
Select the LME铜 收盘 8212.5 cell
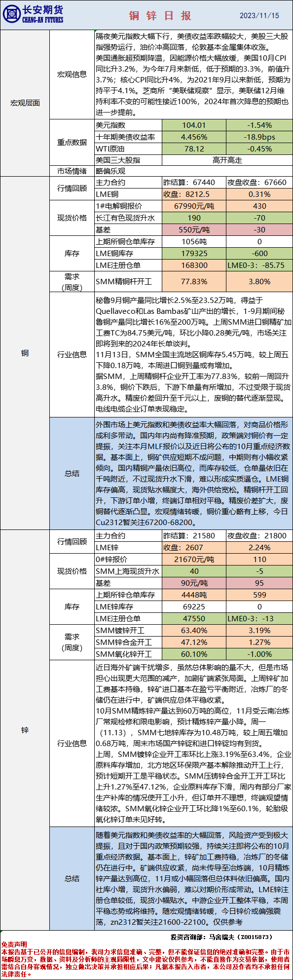click(x=194, y=194)
